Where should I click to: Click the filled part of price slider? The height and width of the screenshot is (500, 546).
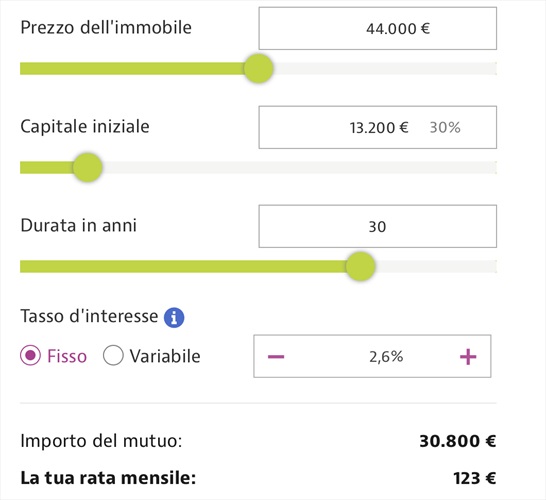point(132,69)
